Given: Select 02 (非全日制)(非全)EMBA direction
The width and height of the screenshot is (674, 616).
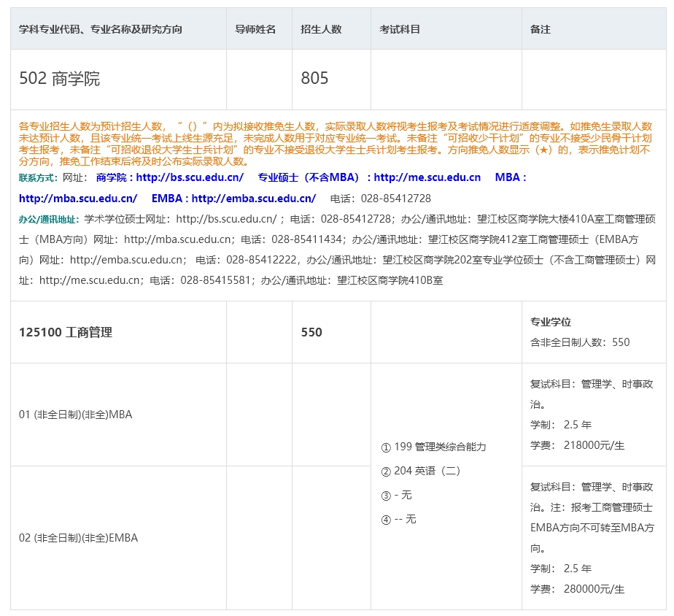Looking at the screenshot, I should pos(78,538).
